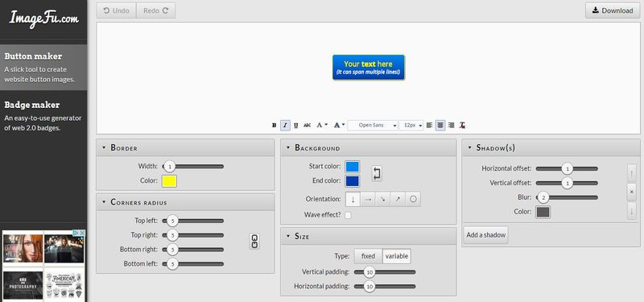Image resolution: width=644 pixels, height=302 pixels.
Task: Toggle strikethrough text formatting
Action: point(307,126)
